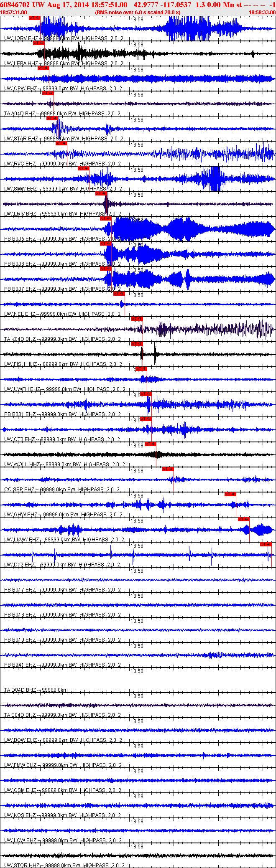This screenshot has width=276, height=868.
Task: Click the red pick flag on LKVW trace
Action: [244, 519]
